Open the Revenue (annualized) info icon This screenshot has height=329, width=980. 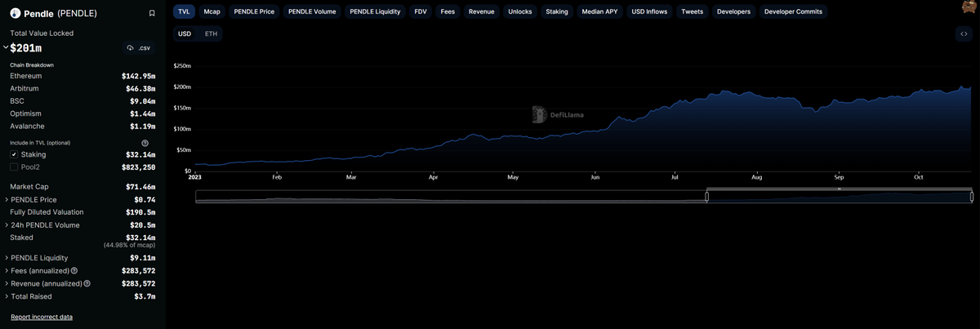coord(87,283)
